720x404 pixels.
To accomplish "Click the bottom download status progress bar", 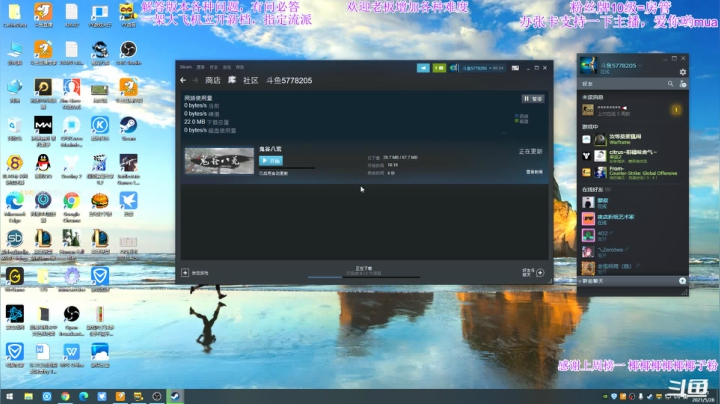I will pyautogui.click(x=364, y=277).
